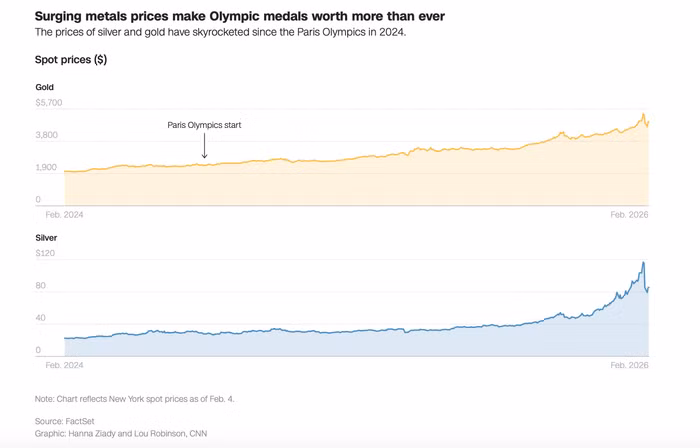Click Feb. 2026 under the silver chart
This screenshot has height=448, width=700.
[629, 365]
